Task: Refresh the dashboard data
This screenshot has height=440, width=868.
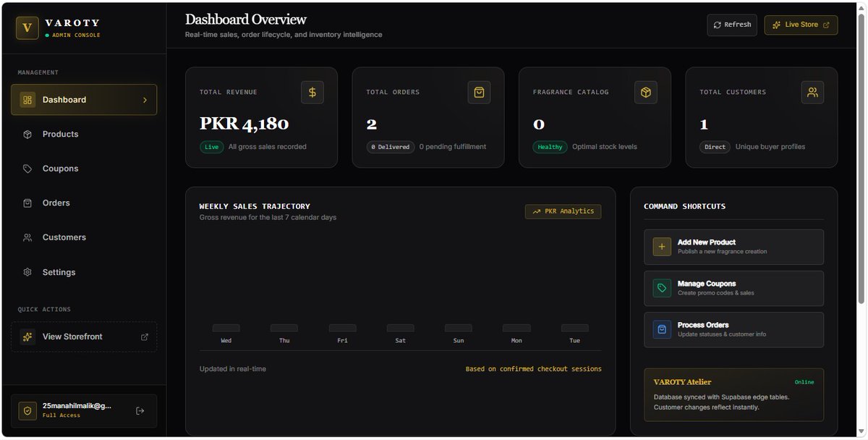Action: coord(732,25)
